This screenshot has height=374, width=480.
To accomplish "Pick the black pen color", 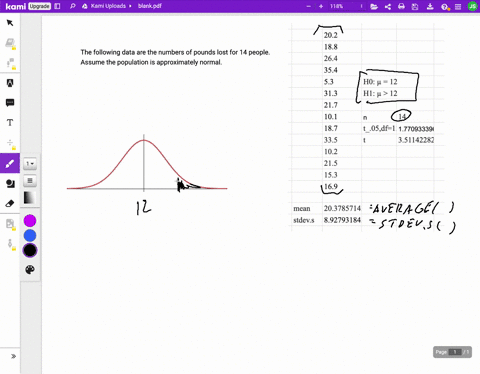I will click(x=30, y=250).
